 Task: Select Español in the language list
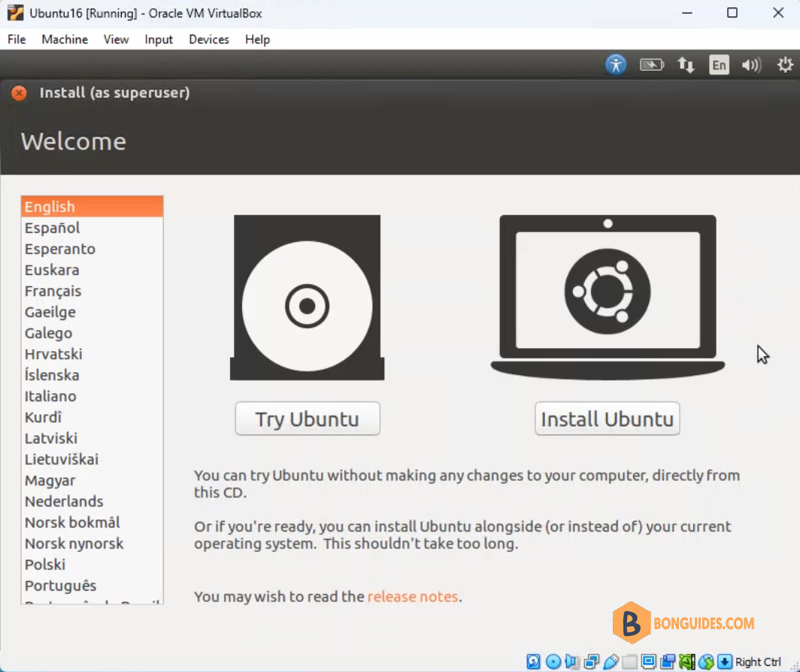(x=92, y=228)
